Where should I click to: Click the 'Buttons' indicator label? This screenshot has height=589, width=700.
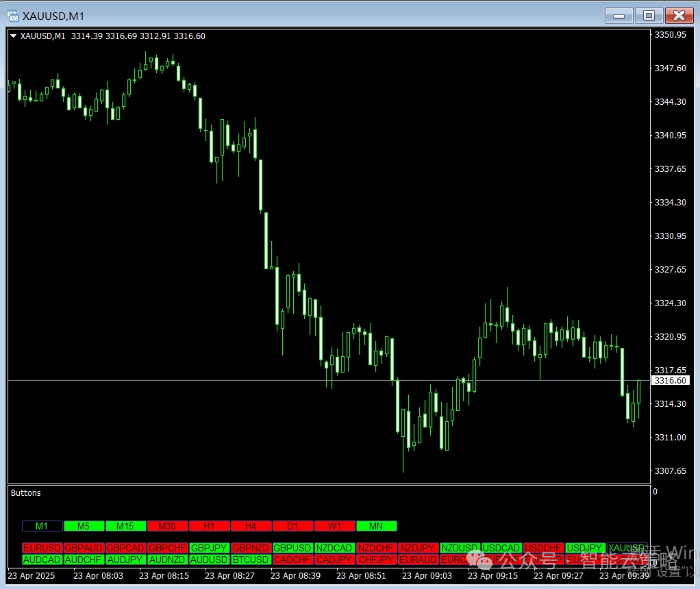(x=26, y=493)
